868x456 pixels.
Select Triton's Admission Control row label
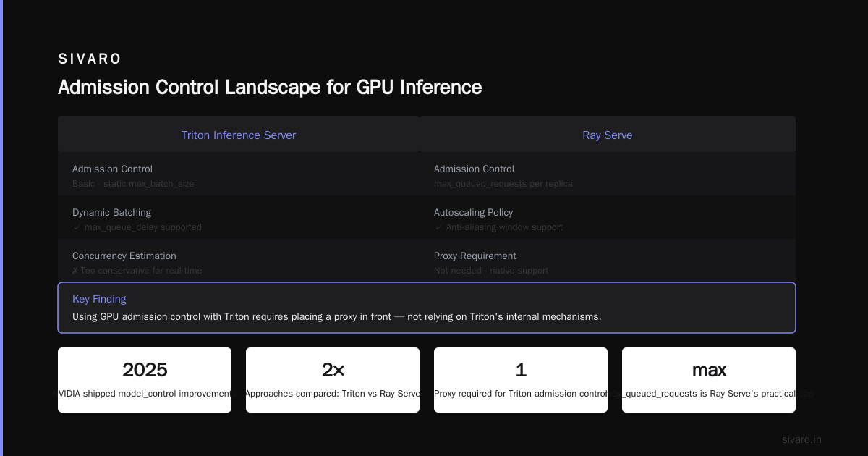pos(112,169)
